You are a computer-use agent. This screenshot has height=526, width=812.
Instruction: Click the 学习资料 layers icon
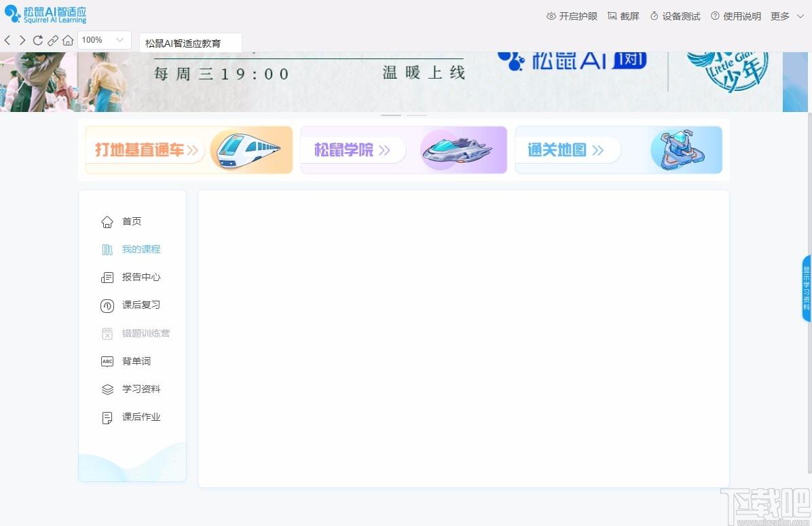pos(107,390)
